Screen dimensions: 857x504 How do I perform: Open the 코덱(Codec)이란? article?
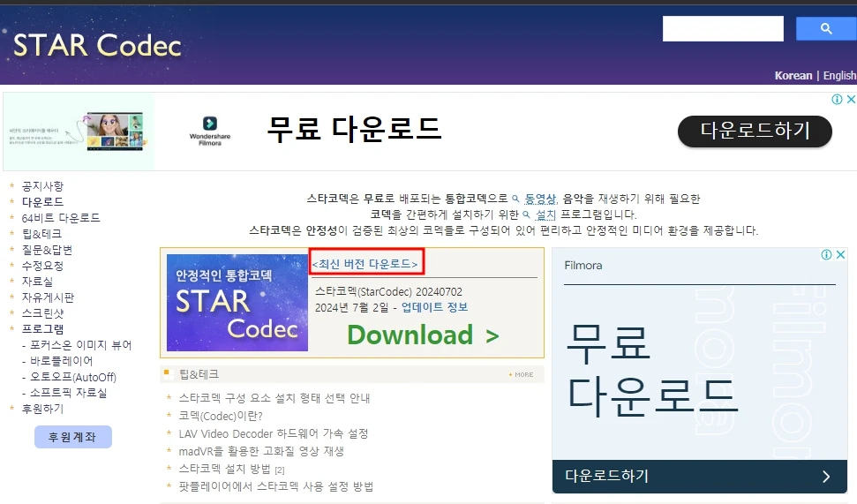(x=221, y=416)
